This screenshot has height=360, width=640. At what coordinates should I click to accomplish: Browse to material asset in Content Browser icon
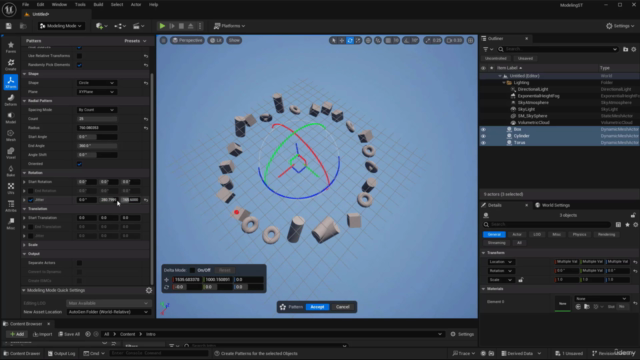coord(587,307)
